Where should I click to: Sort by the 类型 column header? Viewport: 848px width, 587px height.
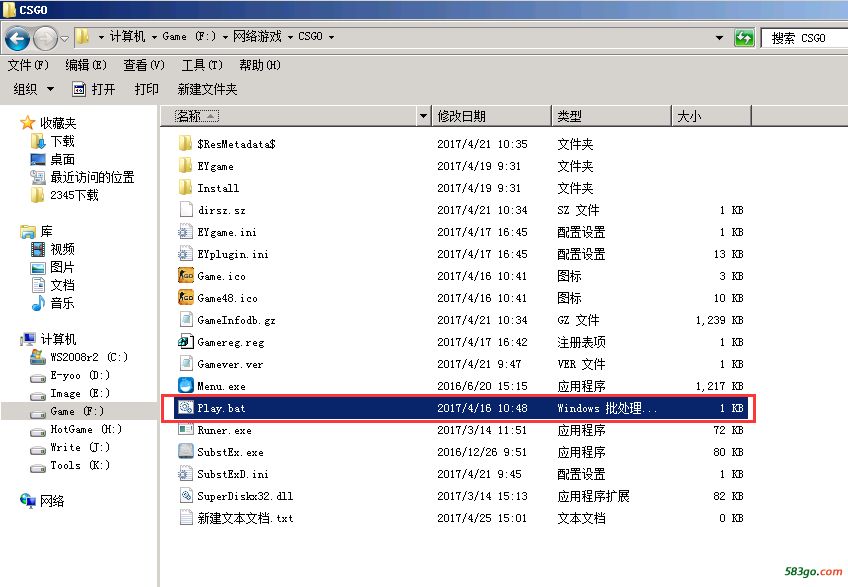[612, 116]
